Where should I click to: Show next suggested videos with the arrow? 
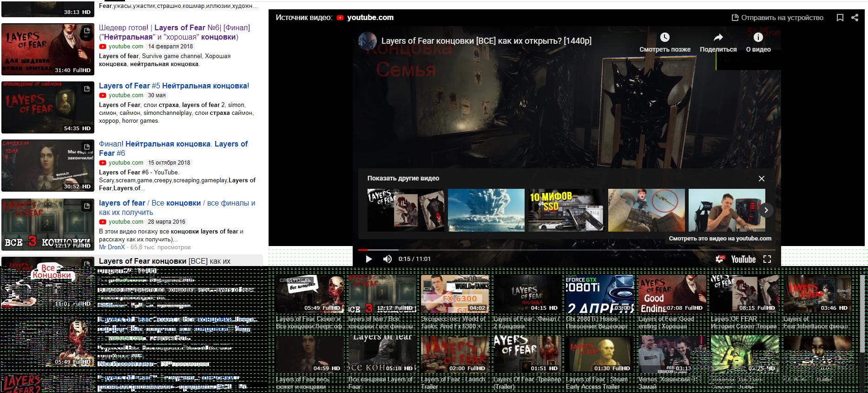[x=766, y=210]
